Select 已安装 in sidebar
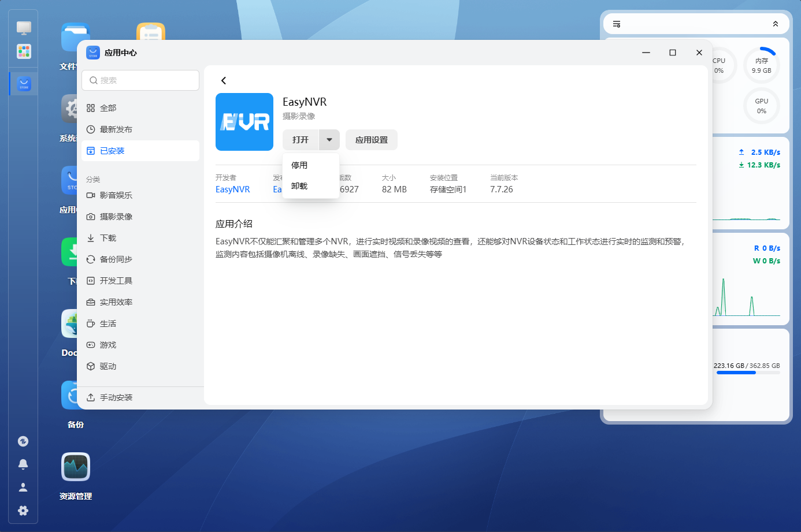The width and height of the screenshot is (801, 532). [x=140, y=151]
